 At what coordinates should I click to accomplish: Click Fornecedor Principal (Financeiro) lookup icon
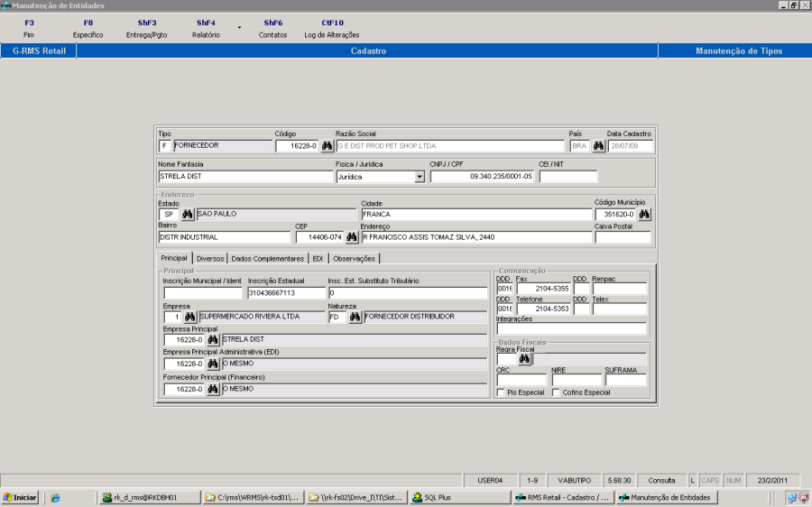point(213,390)
